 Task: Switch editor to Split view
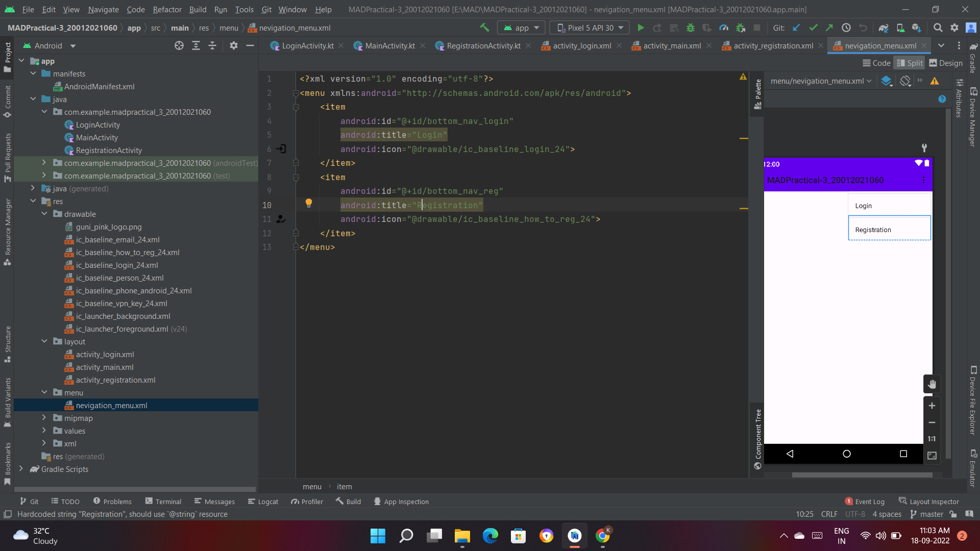(910, 63)
